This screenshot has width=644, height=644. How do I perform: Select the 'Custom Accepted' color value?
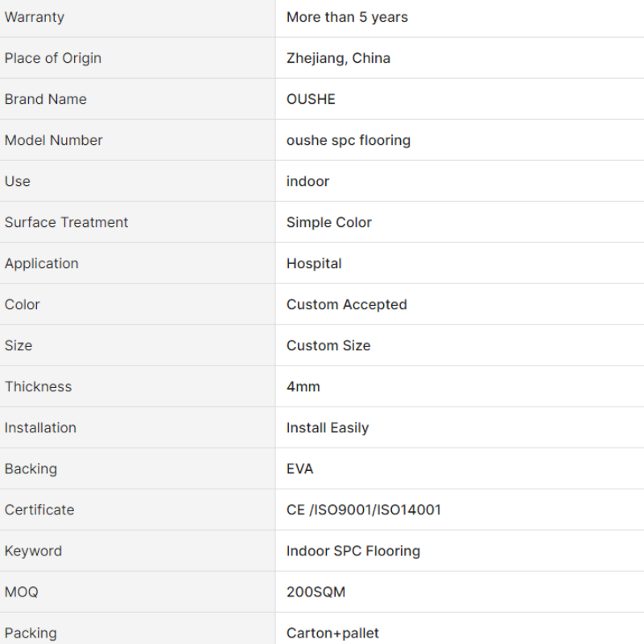coord(347,304)
